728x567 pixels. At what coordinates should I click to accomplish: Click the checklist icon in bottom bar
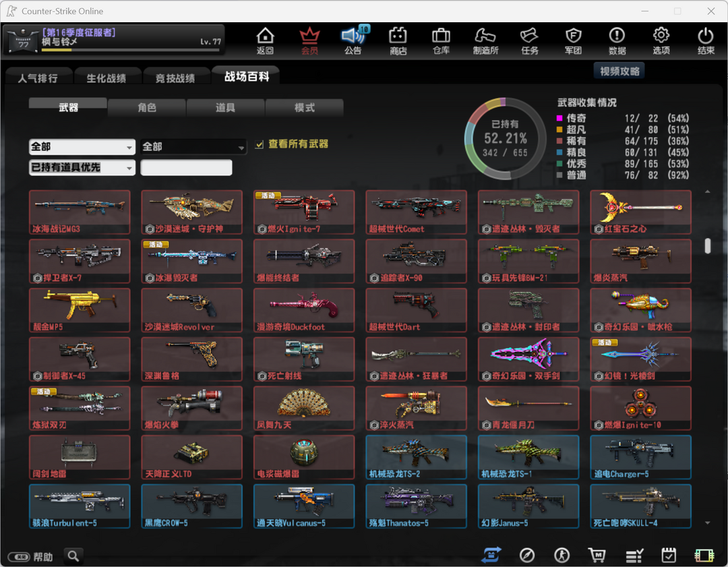pyautogui.click(x=634, y=555)
